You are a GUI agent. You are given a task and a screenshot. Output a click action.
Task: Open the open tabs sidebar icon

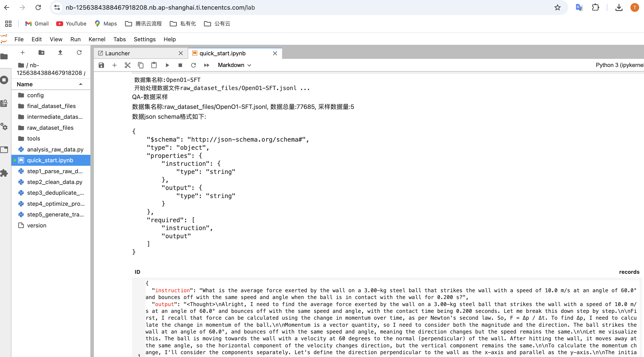(4, 150)
